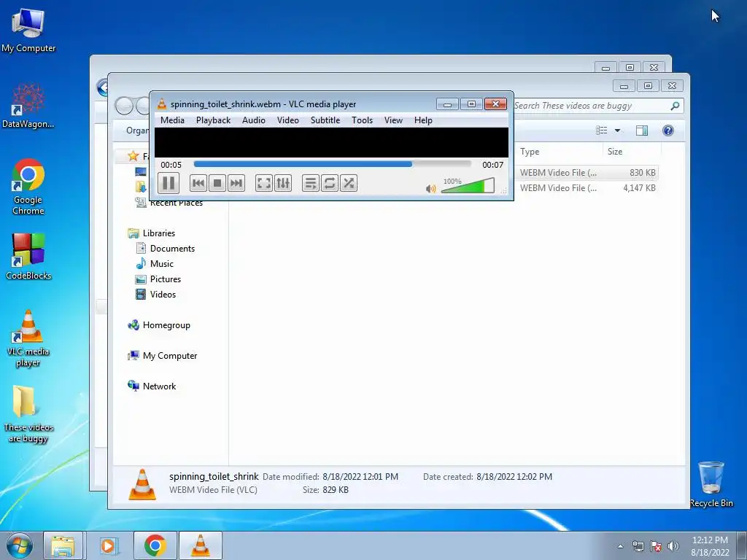Open Explorer help button
This screenshot has width=747, height=560.
click(668, 131)
